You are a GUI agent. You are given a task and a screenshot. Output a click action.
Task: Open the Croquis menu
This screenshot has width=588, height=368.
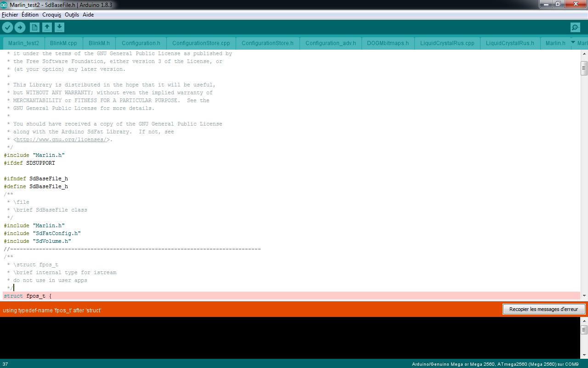click(x=52, y=15)
